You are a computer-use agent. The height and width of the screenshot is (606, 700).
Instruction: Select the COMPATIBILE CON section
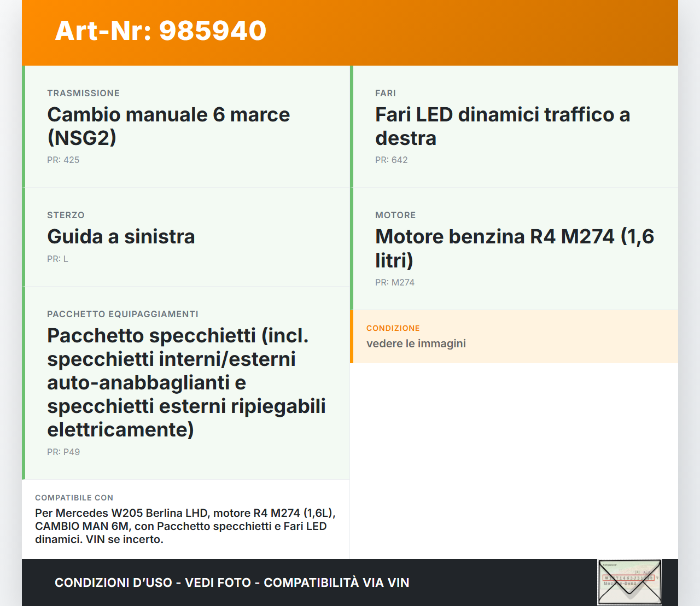[74, 498]
